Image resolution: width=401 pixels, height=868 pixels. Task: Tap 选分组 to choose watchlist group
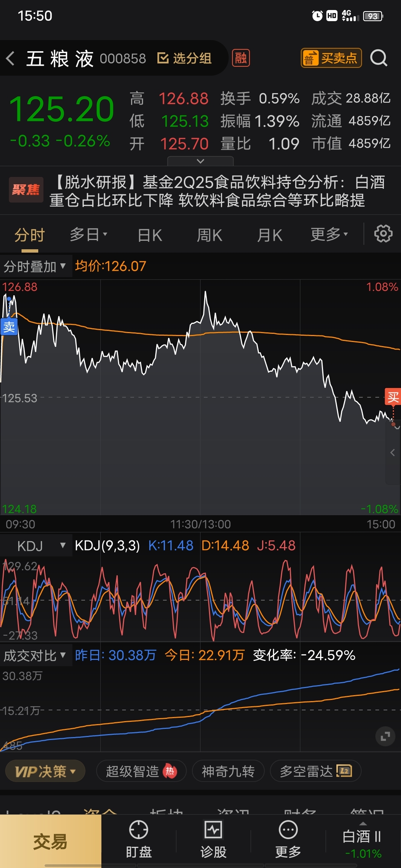pyautogui.click(x=185, y=58)
